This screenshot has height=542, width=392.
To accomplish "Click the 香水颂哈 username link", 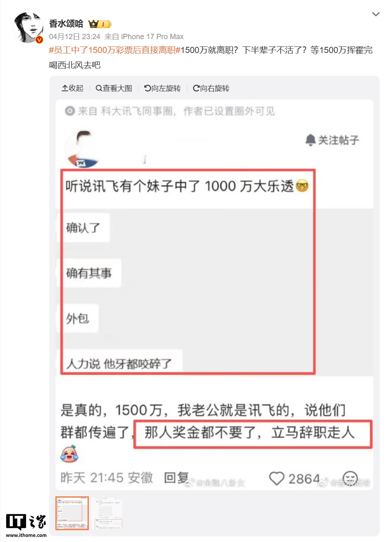I will (x=66, y=24).
